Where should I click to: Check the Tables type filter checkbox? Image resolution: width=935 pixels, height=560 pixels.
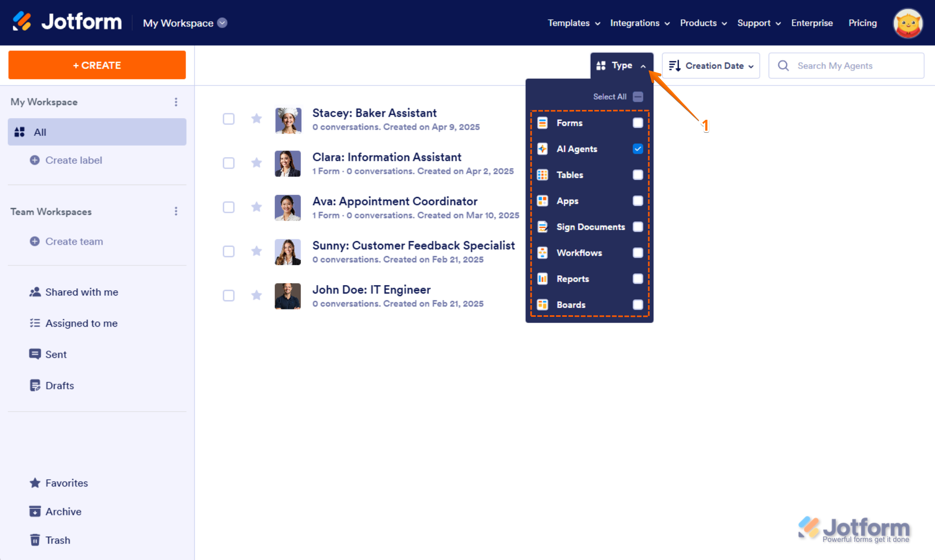pyautogui.click(x=638, y=175)
